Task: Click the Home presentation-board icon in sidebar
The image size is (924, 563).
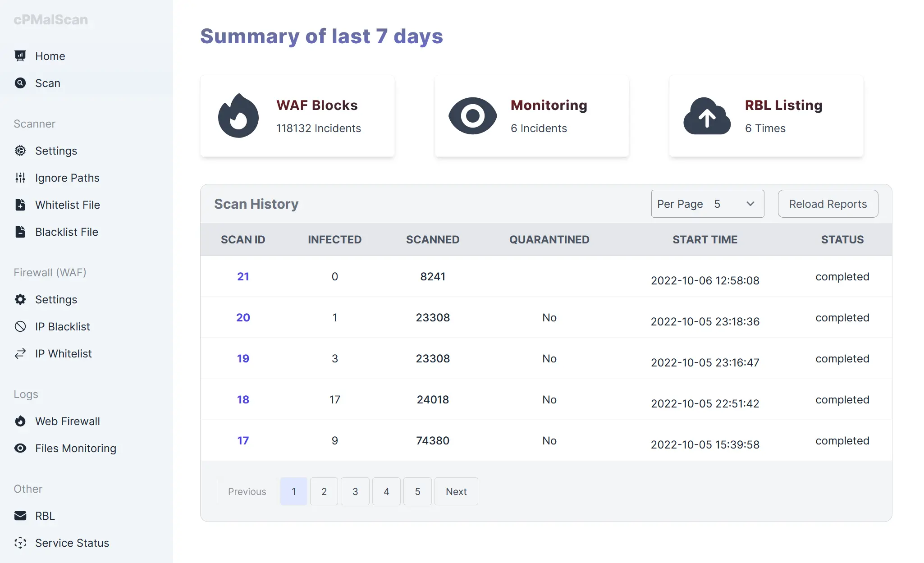Action: (x=20, y=56)
